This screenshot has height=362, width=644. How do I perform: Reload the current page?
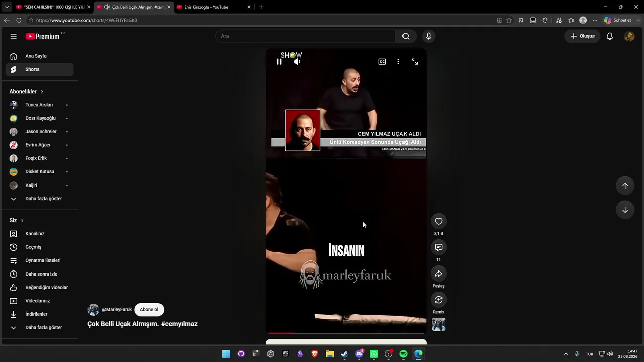pos(19,20)
